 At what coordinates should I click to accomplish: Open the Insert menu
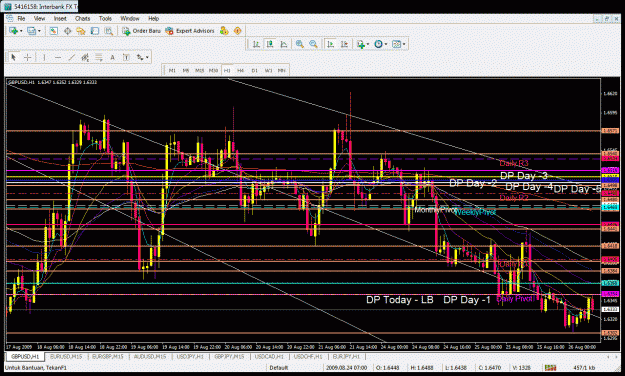pyautogui.click(x=60, y=18)
